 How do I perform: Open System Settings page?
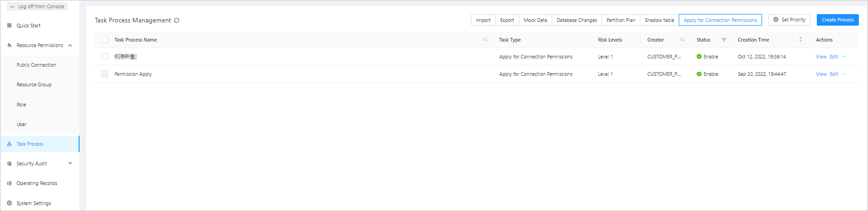[x=34, y=203]
